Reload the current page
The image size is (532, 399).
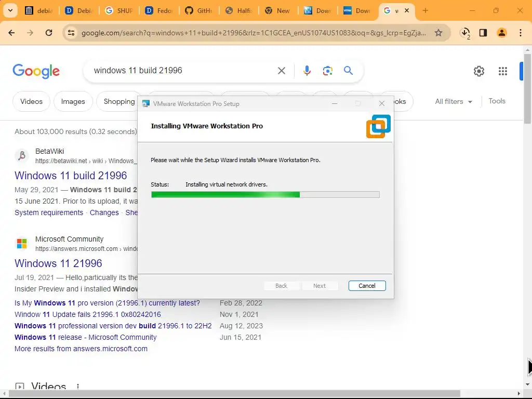pos(49,33)
